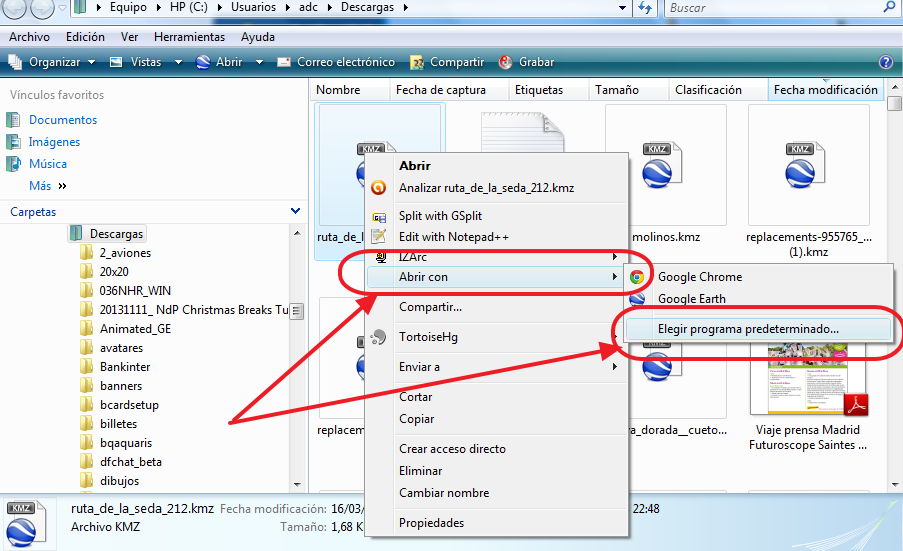
Task: Collapse the Carpetas panel chevron
Action: (x=295, y=211)
